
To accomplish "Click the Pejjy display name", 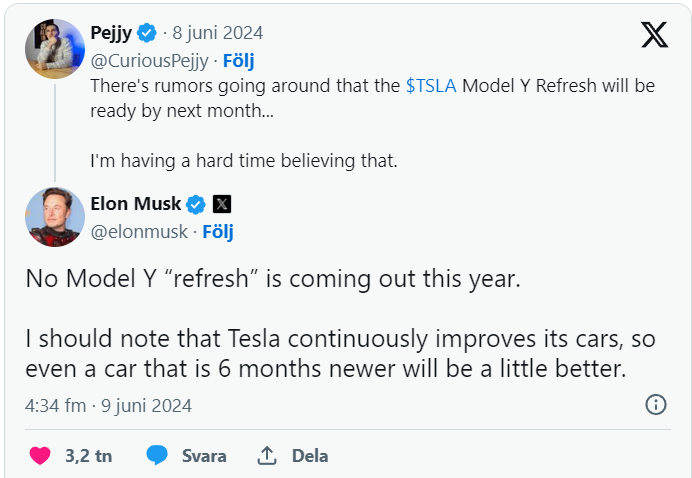I will (x=111, y=34).
